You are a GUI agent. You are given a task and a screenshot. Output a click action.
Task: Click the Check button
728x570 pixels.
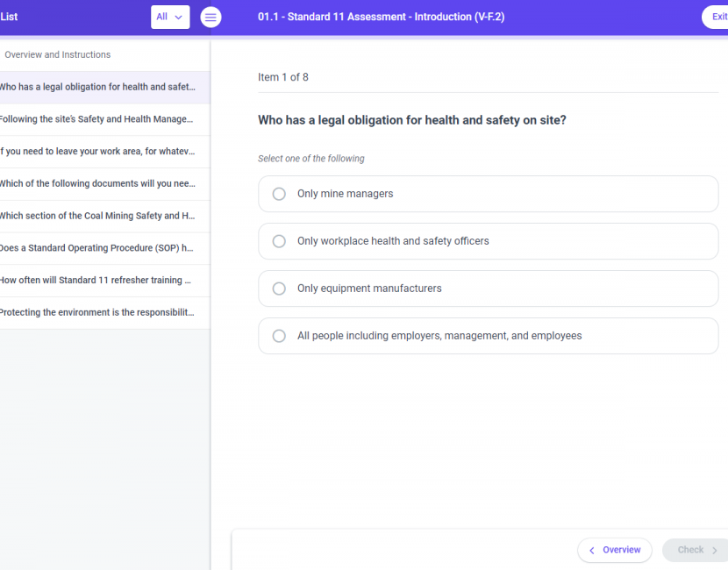(x=695, y=551)
